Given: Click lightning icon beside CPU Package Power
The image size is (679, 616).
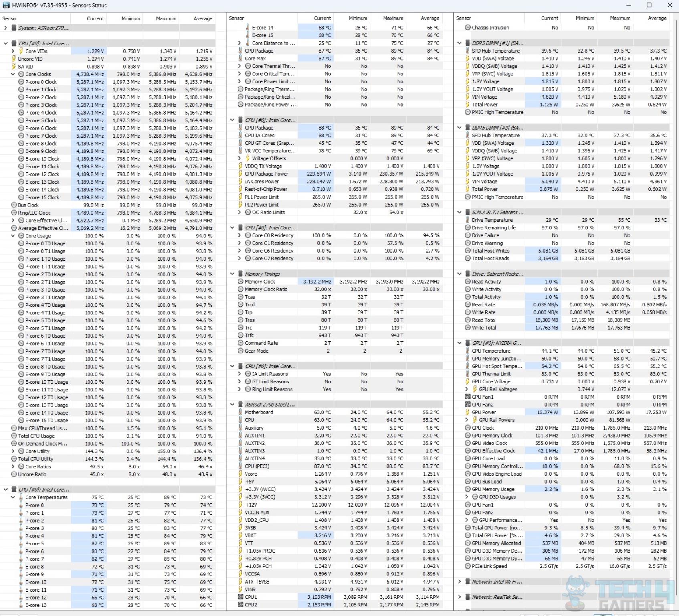Looking at the screenshot, I should pyautogui.click(x=240, y=174).
